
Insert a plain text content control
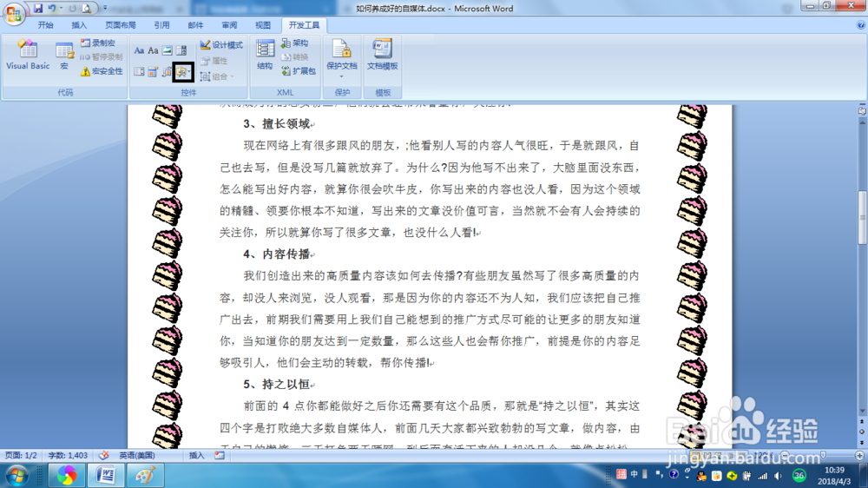(153, 51)
